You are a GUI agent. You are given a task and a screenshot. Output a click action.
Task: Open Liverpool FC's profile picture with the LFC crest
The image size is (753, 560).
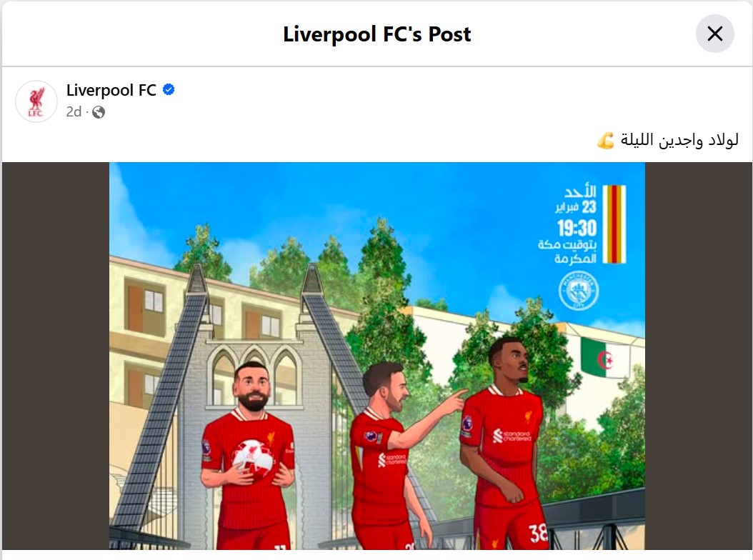click(x=36, y=101)
